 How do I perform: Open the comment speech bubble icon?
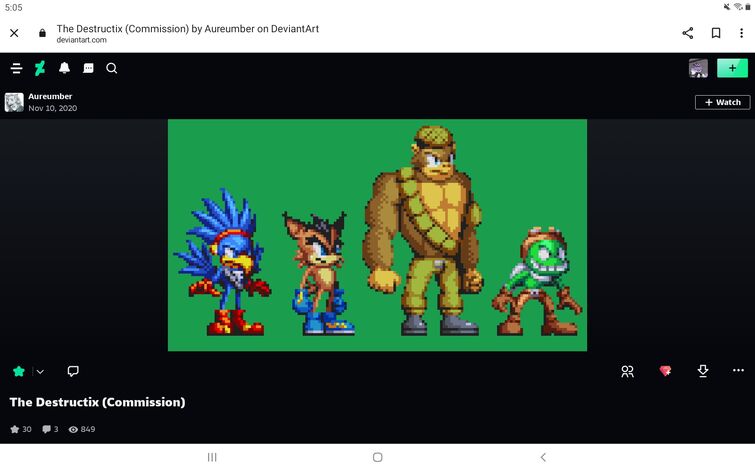click(x=73, y=371)
